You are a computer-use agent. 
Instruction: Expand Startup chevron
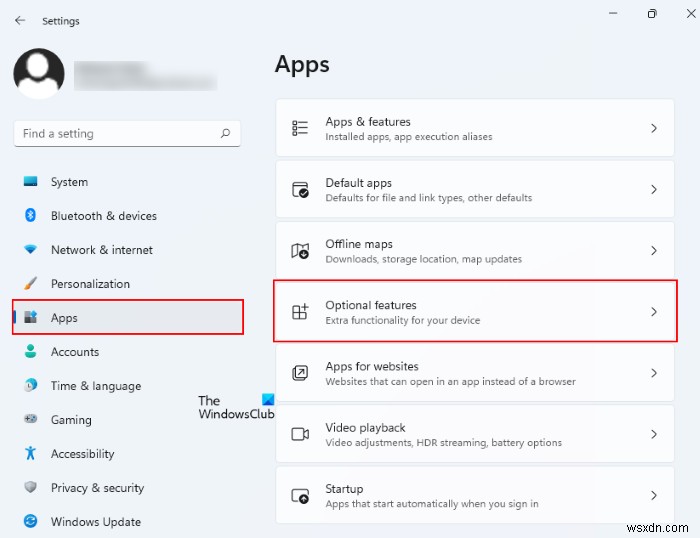click(x=654, y=495)
